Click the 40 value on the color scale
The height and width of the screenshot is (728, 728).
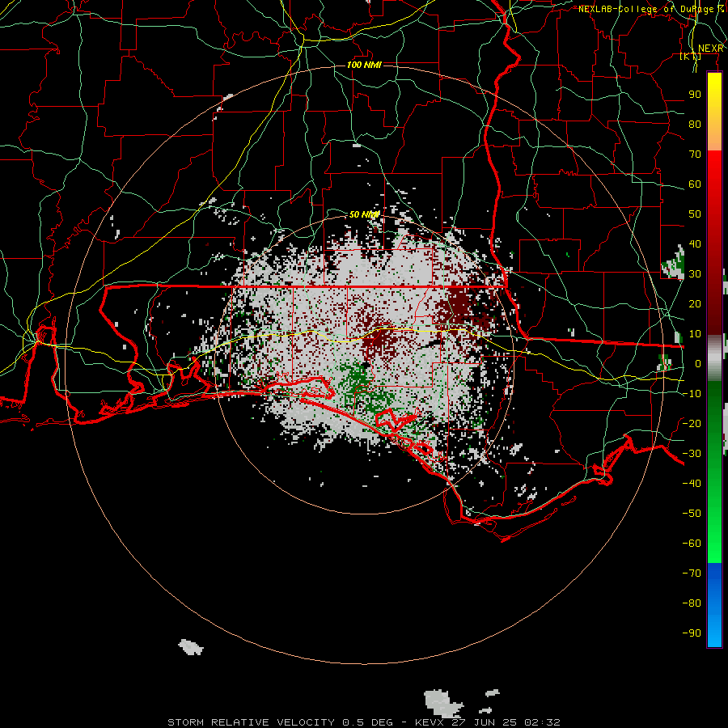[695, 243]
